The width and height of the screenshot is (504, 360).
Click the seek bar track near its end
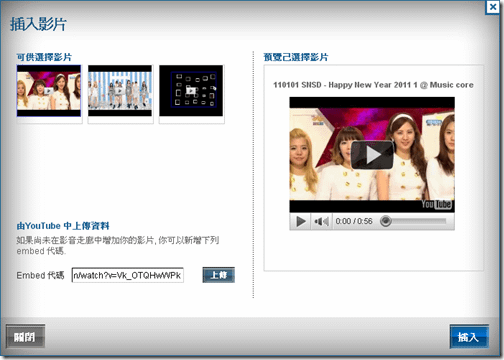[440, 221]
